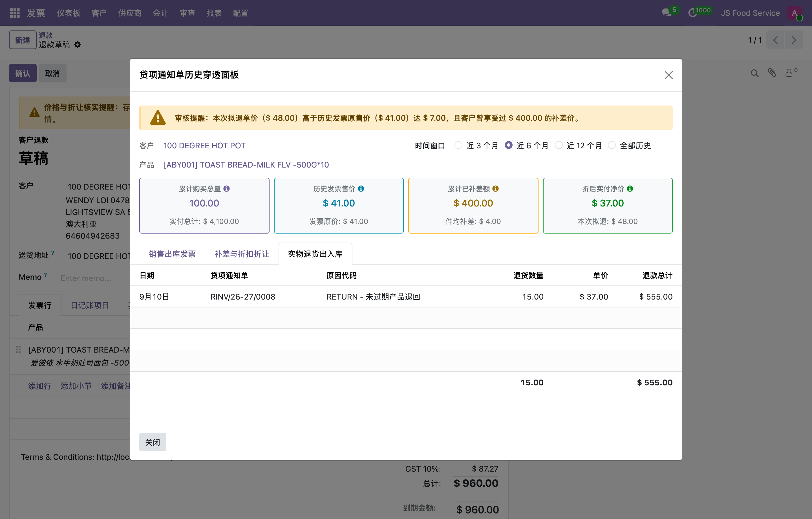Click the 确认 button

coord(23,73)
